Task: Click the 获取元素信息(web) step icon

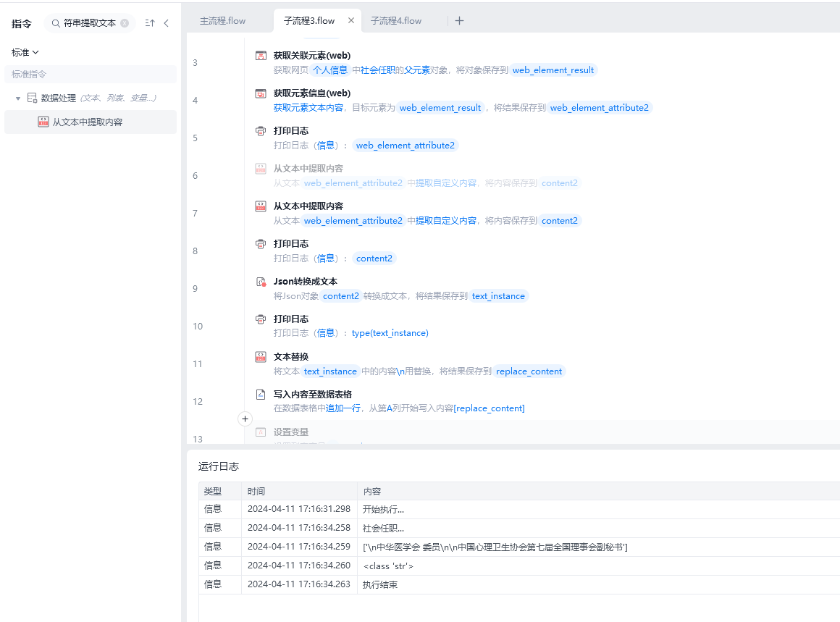Action: click(x=261, y=93)
